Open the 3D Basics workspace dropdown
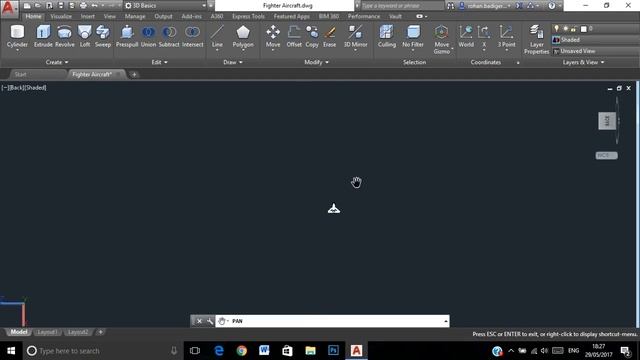Screen dimensions: 640x360 [165, 6]
